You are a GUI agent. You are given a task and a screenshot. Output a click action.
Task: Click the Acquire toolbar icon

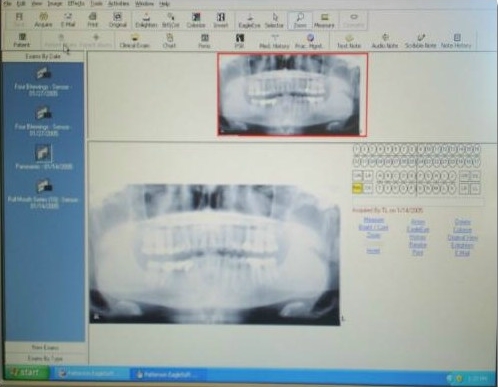point(43,19)
